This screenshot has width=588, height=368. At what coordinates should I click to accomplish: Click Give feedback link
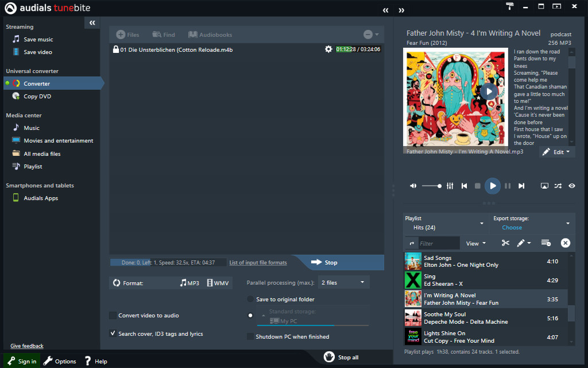pos(27,346)
